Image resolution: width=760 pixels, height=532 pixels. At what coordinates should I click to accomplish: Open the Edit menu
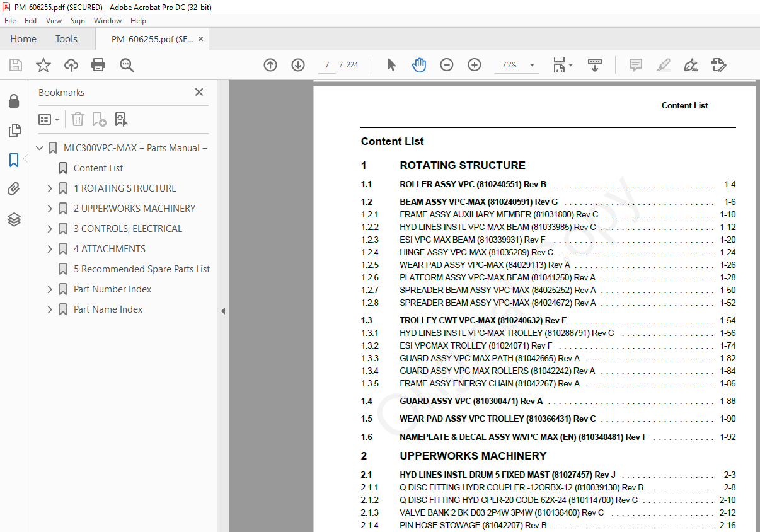pos(31,21)
